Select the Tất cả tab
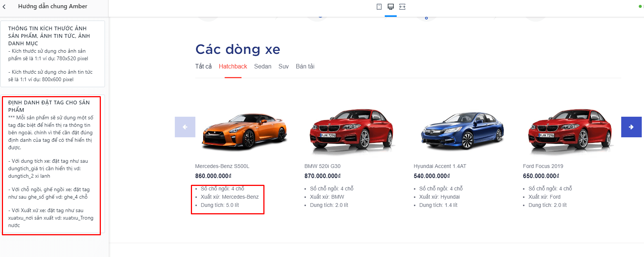The width and height of the screenshot is (644, 257). 203,66
